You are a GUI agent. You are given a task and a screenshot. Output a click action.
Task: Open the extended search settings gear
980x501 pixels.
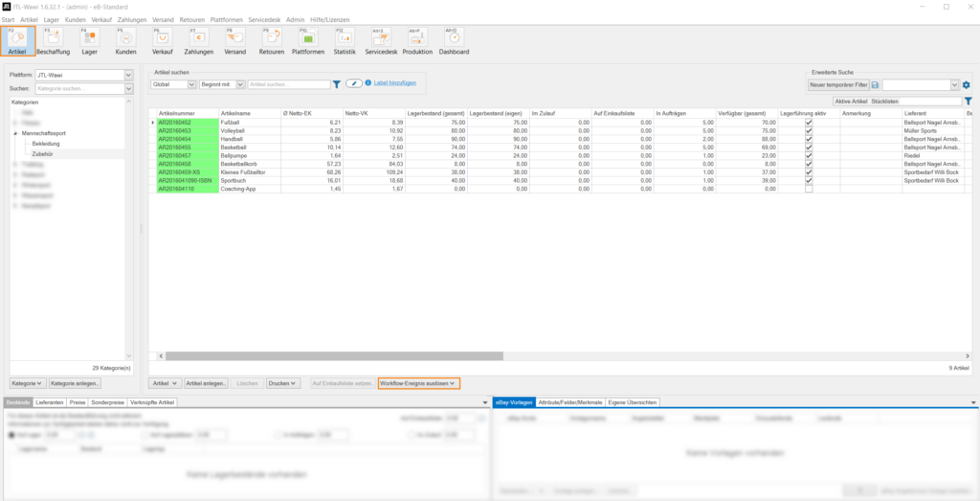tap(966, 85)
